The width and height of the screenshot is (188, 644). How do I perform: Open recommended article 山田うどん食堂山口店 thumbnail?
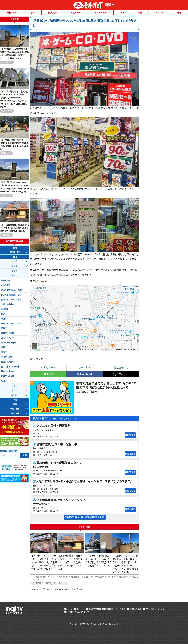pyautogui.click(x=71, y=543)
